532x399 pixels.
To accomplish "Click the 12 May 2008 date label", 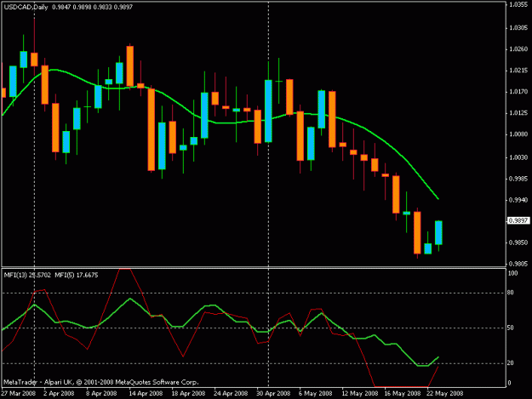I will (360, 394).
